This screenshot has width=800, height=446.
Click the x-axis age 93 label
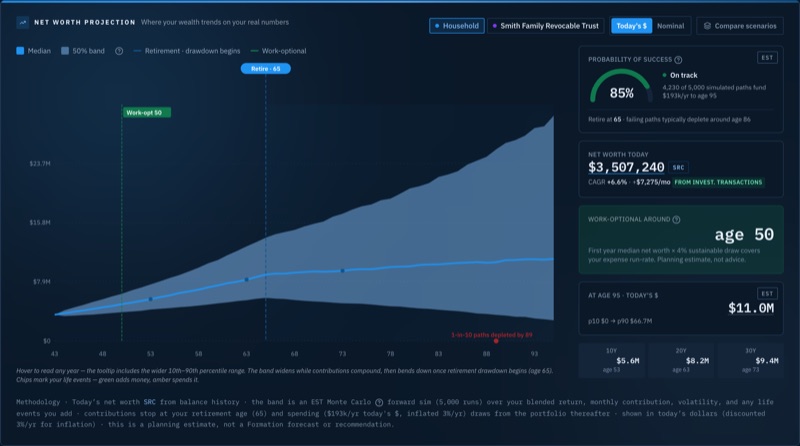pyautogui.click(x=534, y=354)
